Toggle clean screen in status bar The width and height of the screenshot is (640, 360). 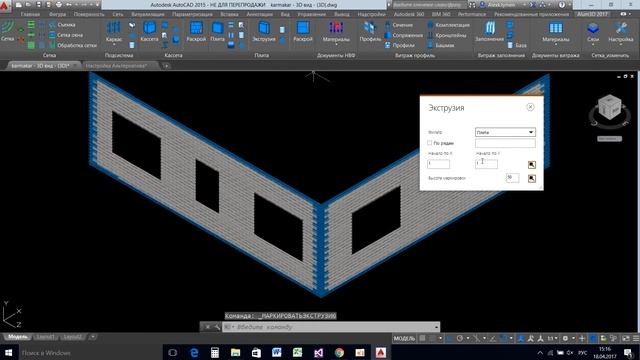coord(626,338)
